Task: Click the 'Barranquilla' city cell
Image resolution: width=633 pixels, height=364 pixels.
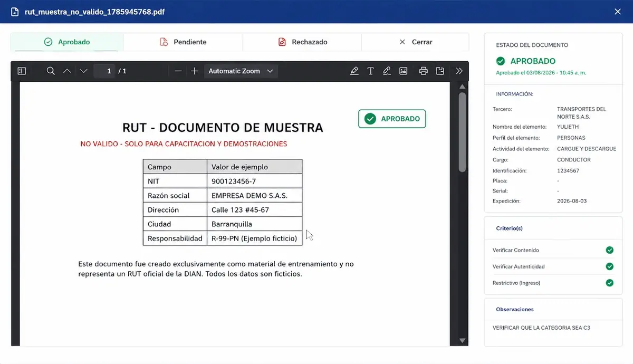Action: (x=254, y=224)
